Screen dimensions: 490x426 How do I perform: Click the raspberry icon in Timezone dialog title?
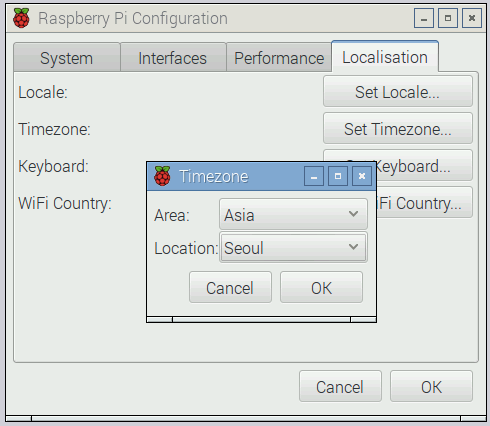pyautogui.click(x=162, y=176)
